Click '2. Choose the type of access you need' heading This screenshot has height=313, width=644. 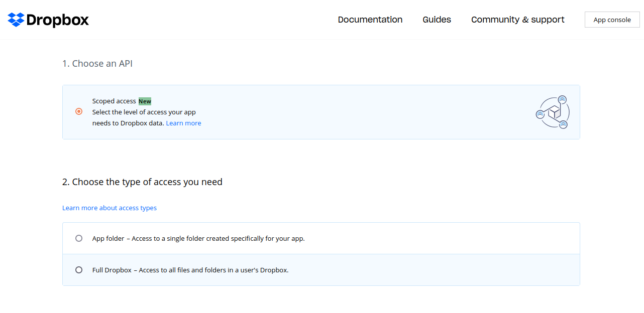(142, 182)
